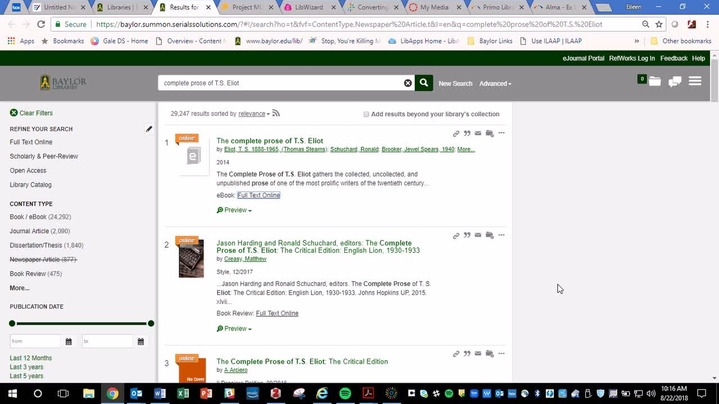Viewport: 719px width, 404px height.
Task: Expand More content types list
Action: point(19,288)
